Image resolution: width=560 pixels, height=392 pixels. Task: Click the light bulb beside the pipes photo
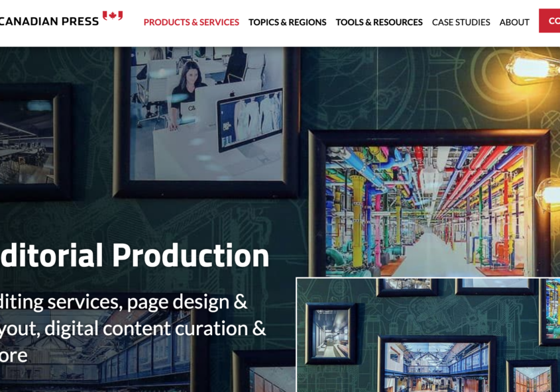pos(549,193)
